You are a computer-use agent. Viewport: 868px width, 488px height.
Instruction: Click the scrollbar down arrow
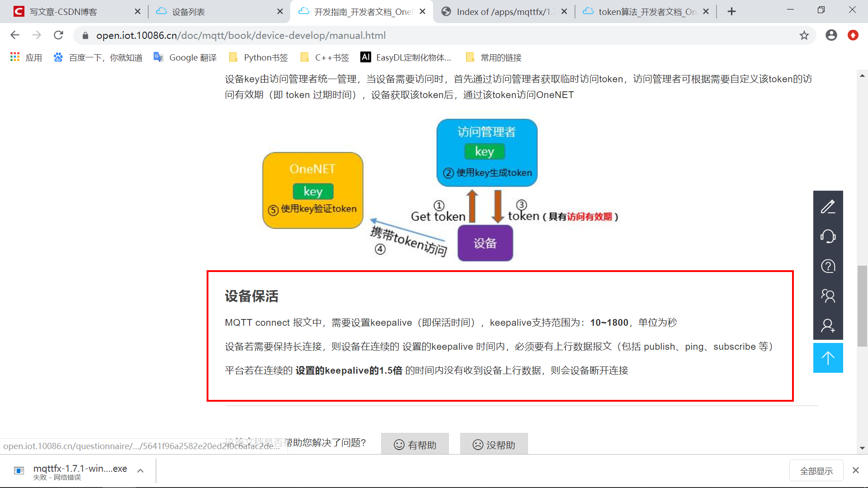coord(862,448)
